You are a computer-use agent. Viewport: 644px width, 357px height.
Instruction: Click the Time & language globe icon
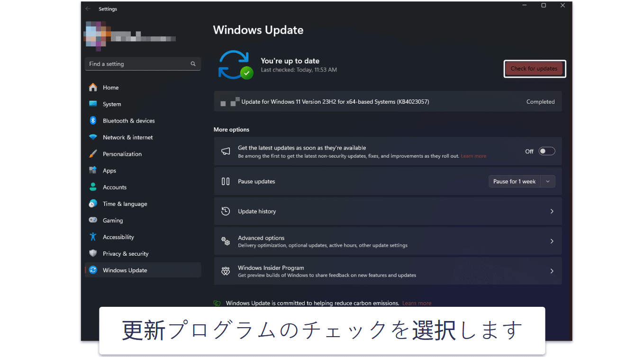tap(93, 204)
